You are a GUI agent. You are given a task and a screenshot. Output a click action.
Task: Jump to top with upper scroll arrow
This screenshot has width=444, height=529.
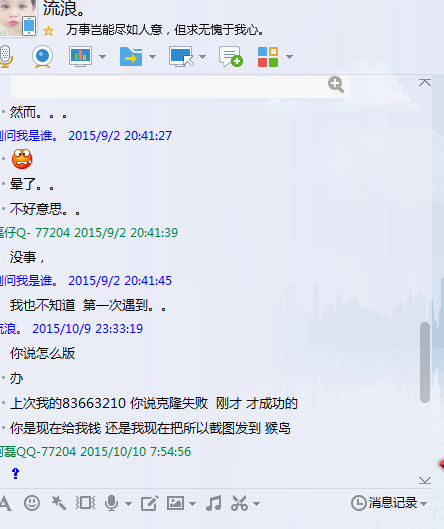(x=425, y=82)
